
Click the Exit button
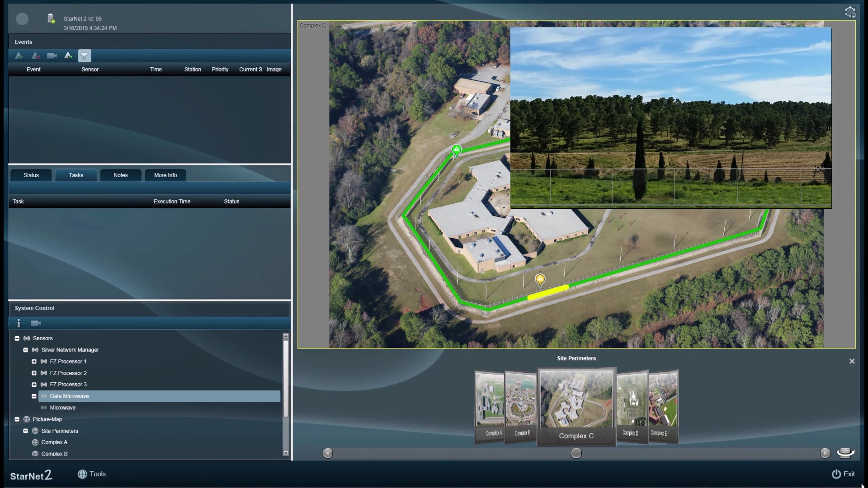click(x=844, y=474)
